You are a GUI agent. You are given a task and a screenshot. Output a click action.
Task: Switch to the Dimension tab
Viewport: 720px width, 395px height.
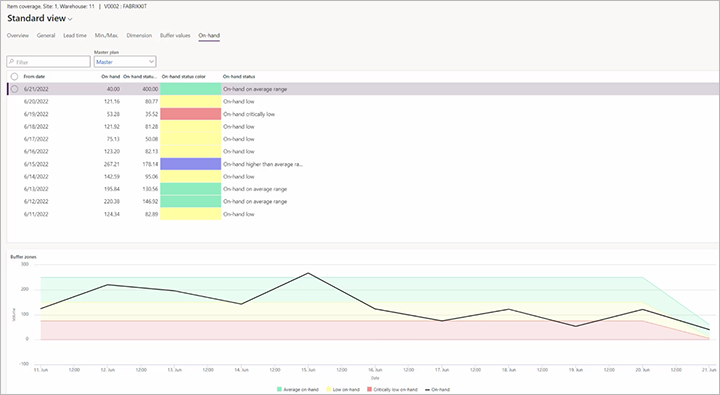point(139,35)
